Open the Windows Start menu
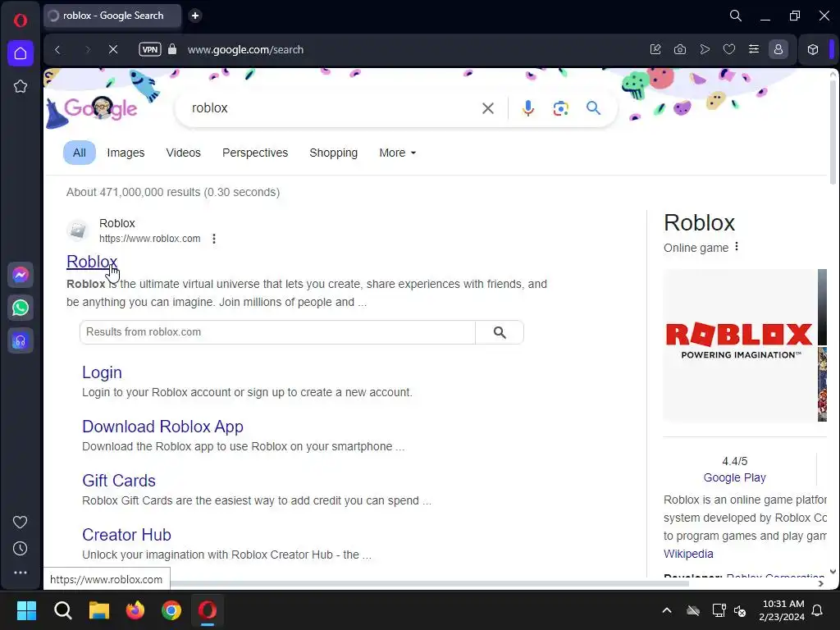 [26, 610]
